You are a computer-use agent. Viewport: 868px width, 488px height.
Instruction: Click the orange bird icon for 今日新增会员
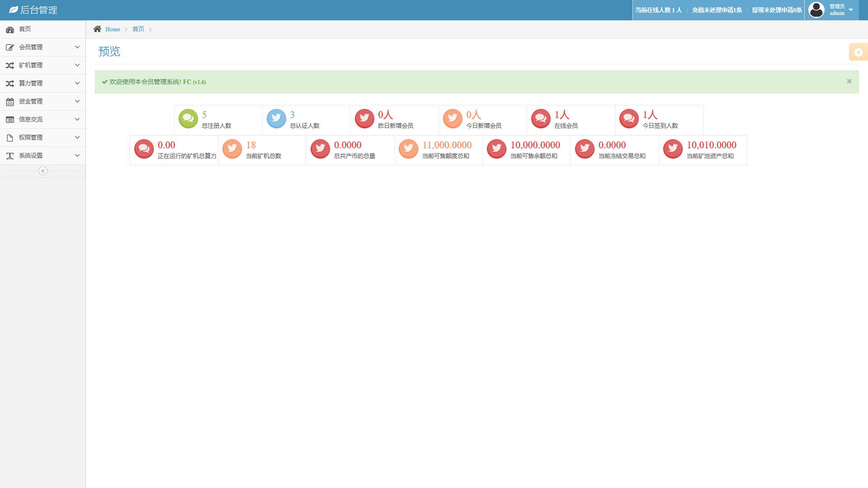pos(453,118)
